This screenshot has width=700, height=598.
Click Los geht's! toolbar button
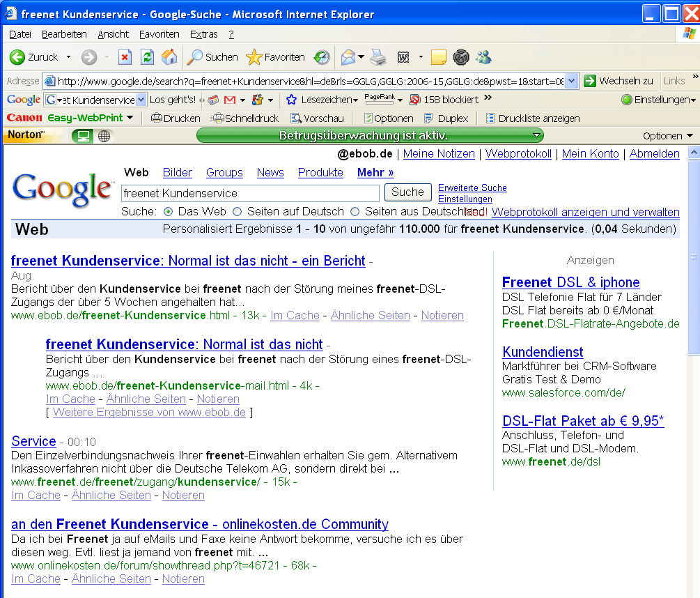[173, 100]
